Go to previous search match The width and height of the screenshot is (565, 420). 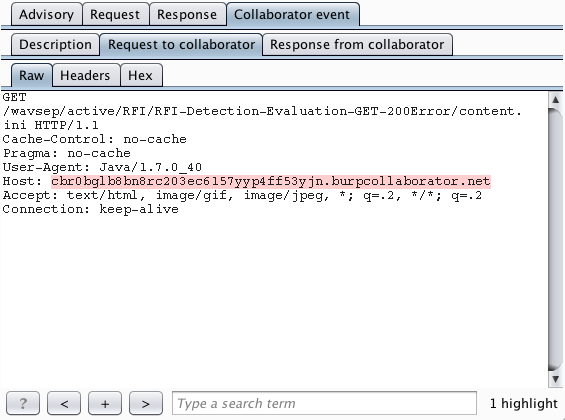[64, 403]
